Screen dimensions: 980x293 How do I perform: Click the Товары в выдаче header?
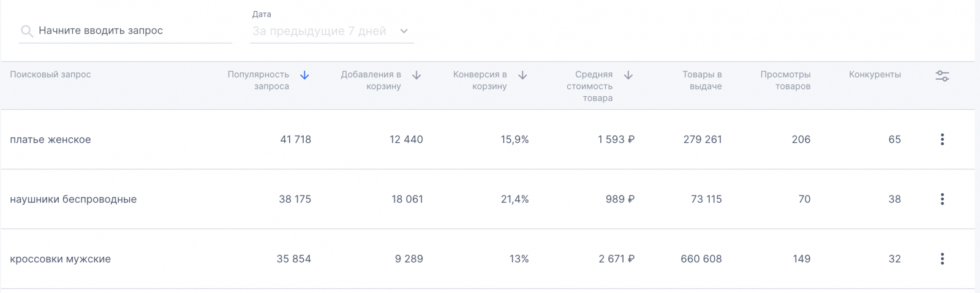click(x=702, y=80)
